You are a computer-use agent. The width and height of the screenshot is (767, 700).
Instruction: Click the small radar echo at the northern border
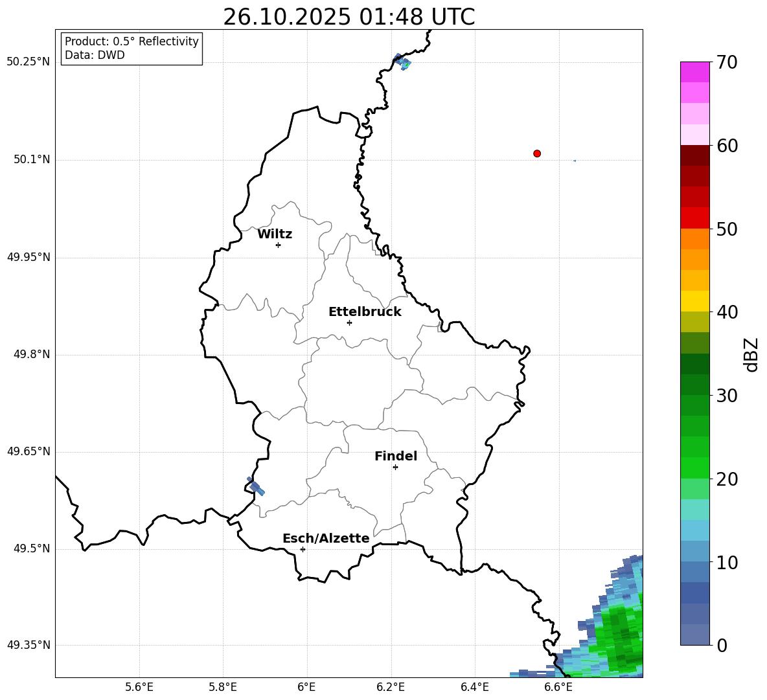coord(402,62)
